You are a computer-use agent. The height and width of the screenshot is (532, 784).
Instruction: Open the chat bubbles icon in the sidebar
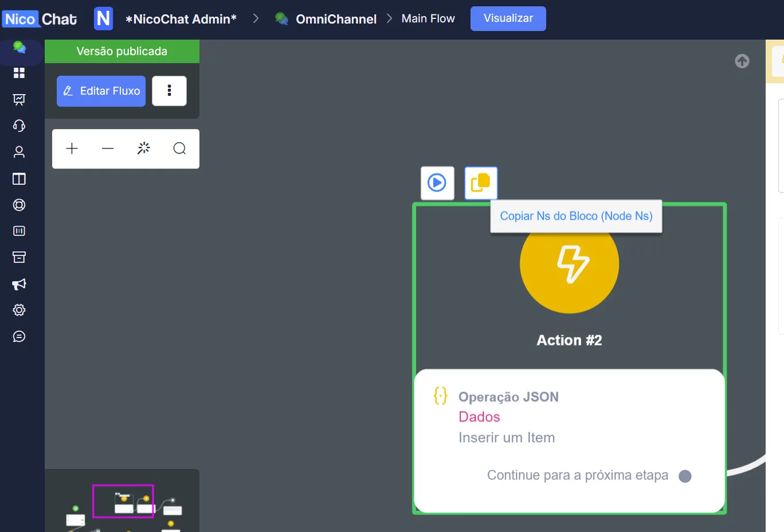19,47
